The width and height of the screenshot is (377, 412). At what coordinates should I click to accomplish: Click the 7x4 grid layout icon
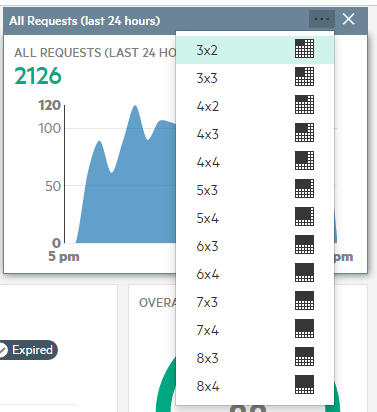(304, 329)
